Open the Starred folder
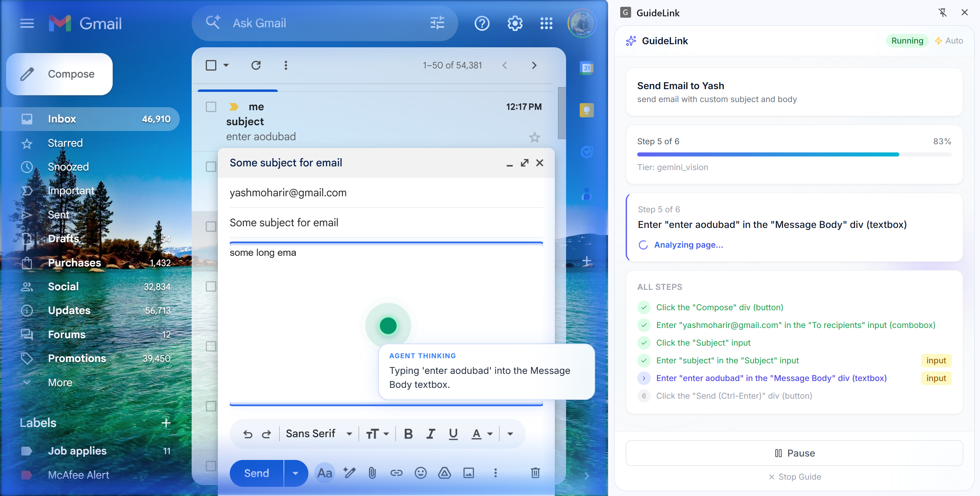 [65, 143]
